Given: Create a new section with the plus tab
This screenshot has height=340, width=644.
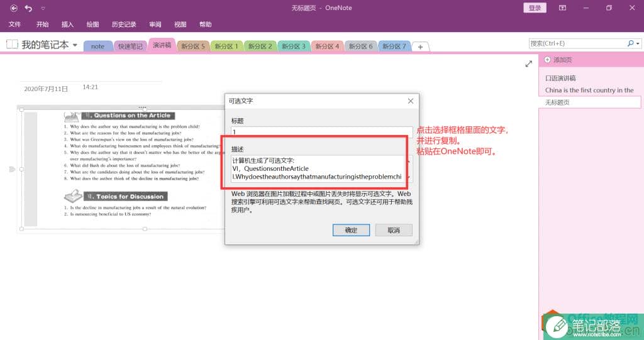Looking at the screenshot, I should 420,47.
